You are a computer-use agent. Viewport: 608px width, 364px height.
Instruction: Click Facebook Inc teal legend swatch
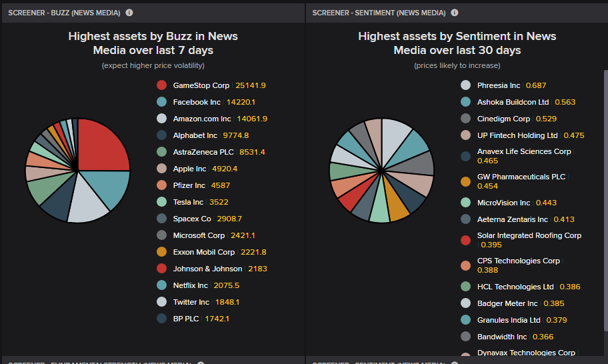point(162,102)
